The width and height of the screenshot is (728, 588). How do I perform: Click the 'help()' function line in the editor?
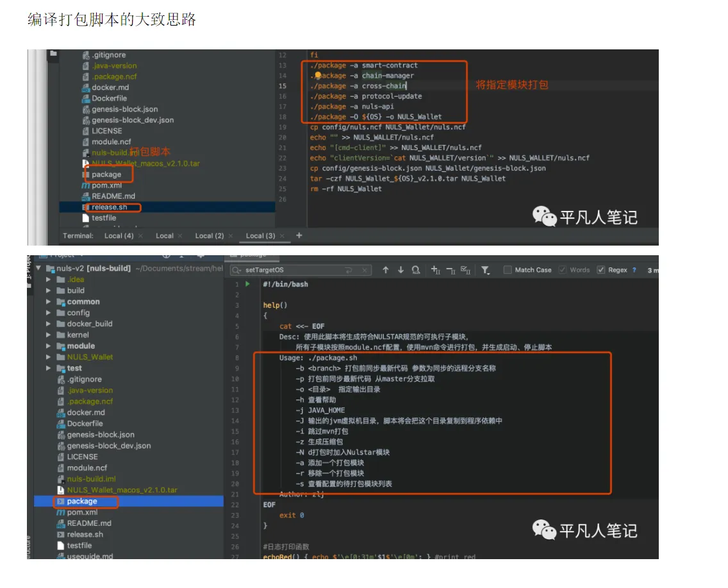coord(276,305)
